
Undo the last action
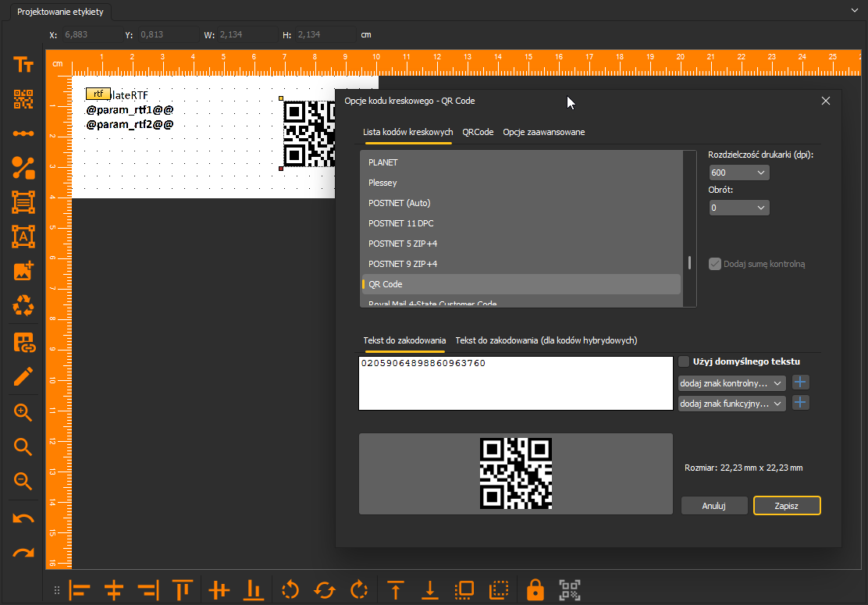tap(23, 518)
